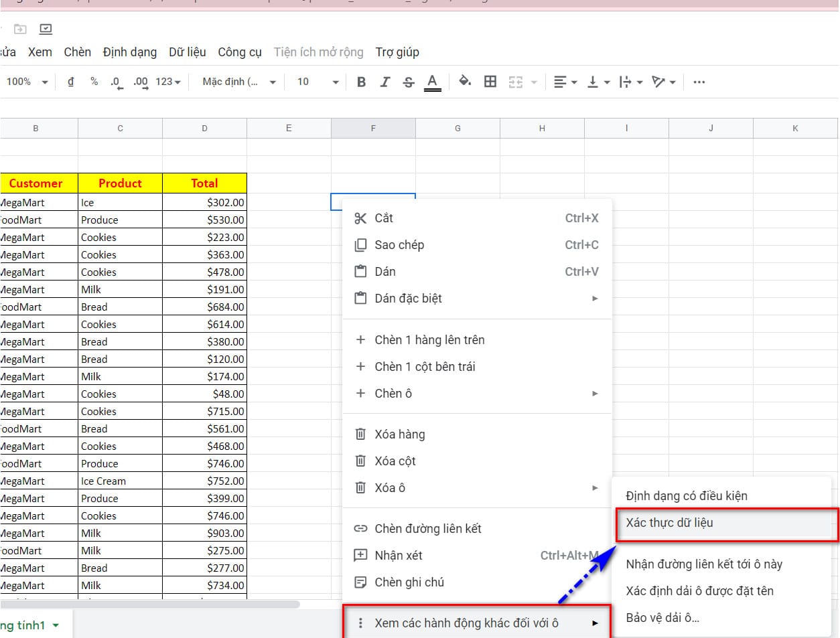Open the text color picker
Viewport: 840px width, 638px height.
pyautogui.click(x=433, y=81)
